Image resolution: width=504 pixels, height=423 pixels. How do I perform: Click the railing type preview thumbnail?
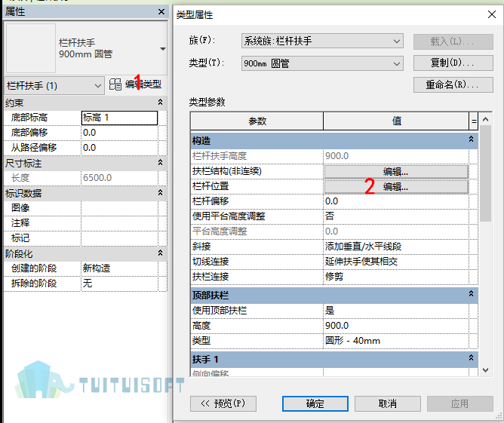point(31,48)
